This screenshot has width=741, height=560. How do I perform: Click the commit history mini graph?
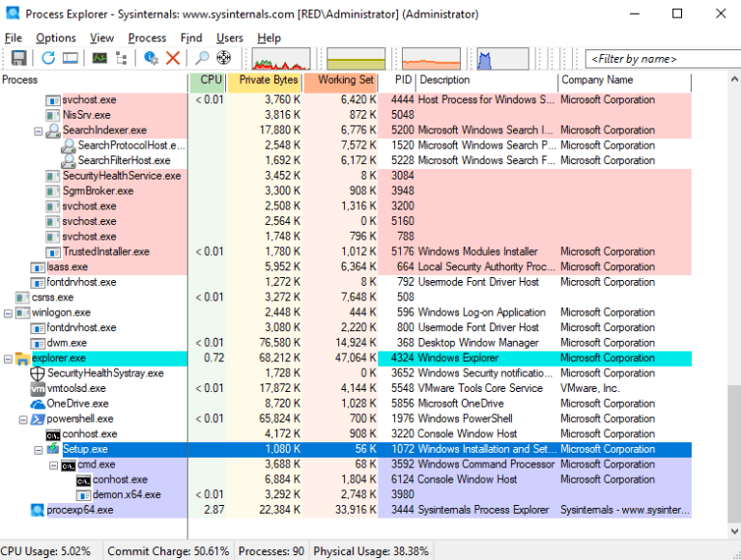(x=356, y=59)
